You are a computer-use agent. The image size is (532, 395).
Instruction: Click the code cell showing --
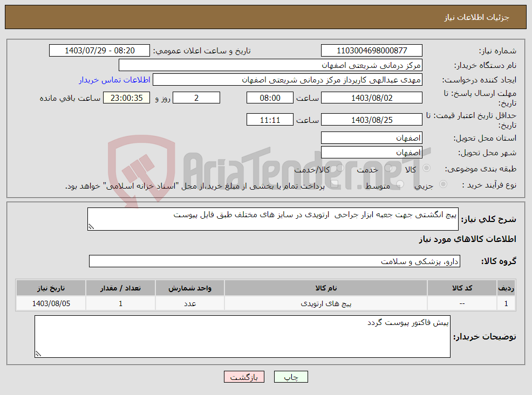462,303
